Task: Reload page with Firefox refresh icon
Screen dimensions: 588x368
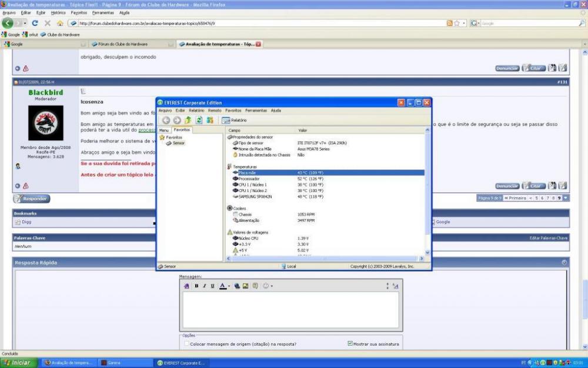Action: (x=35, y=24)
